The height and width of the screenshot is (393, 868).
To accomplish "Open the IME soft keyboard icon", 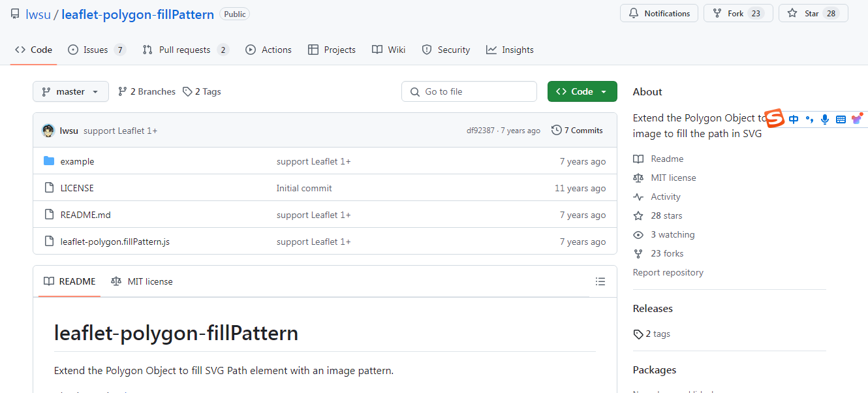I will 841,119.
